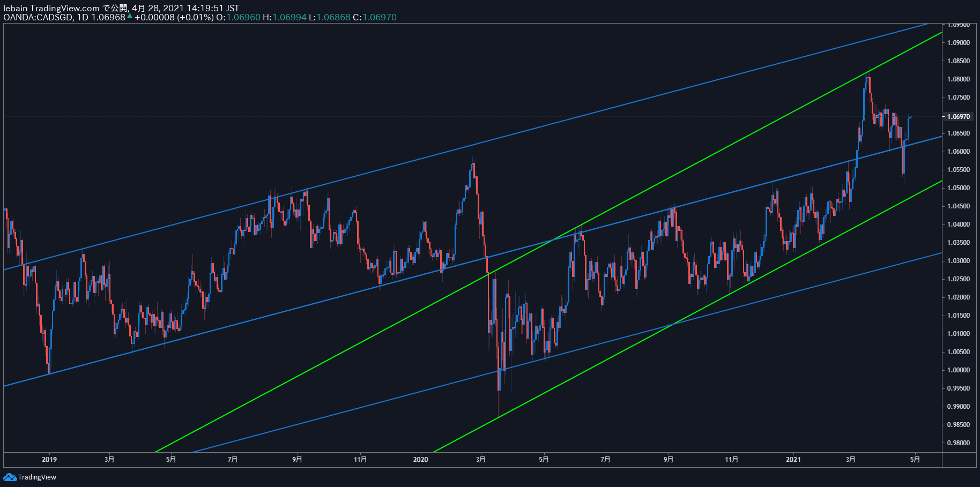Viewport: 980px width, 487px height.
Task: Click the 1.09000 price axis label
Action: tap(959, 43)
